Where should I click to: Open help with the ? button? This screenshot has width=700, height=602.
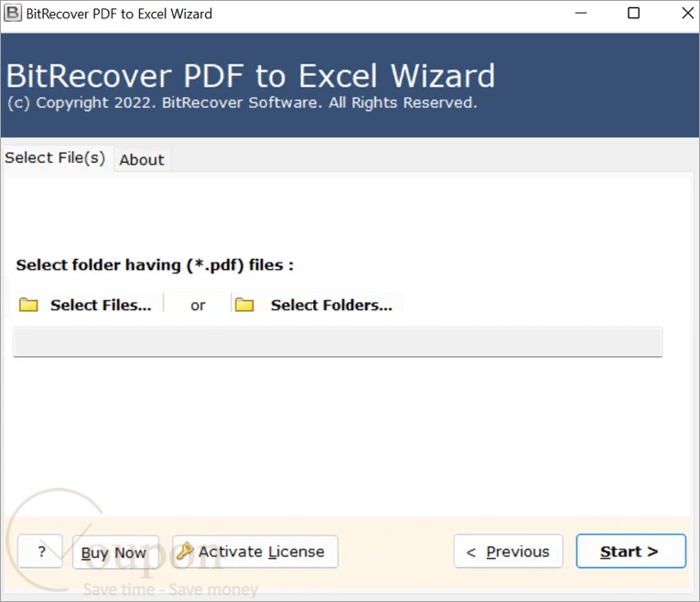[40, 552]
